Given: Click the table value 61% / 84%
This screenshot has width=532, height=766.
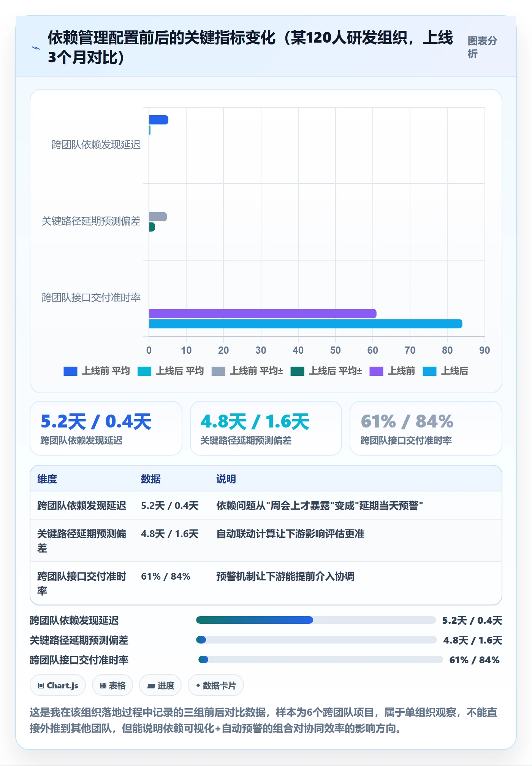Looking at the screenshot, I should [x=166, y=576].
